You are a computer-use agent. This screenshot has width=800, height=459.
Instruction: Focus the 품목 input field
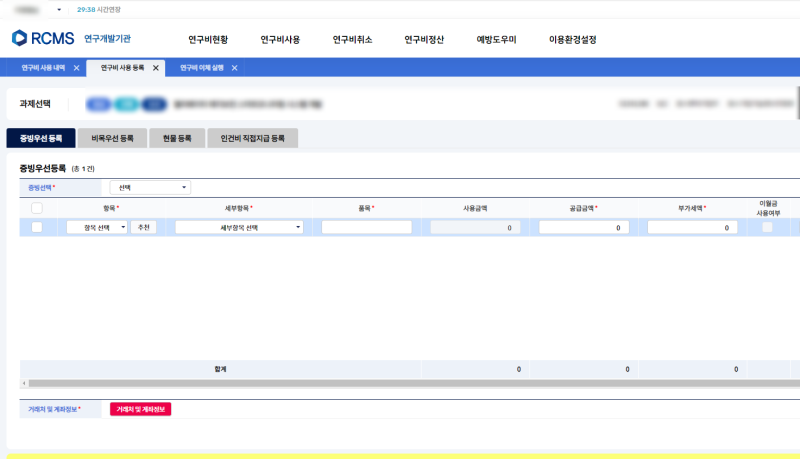[366, 227]
